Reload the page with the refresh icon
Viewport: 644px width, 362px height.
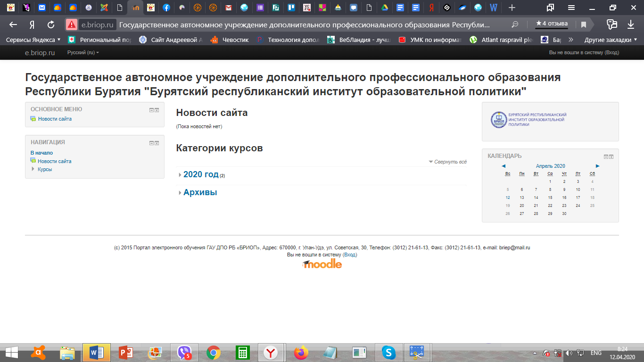tap(51, 25)
